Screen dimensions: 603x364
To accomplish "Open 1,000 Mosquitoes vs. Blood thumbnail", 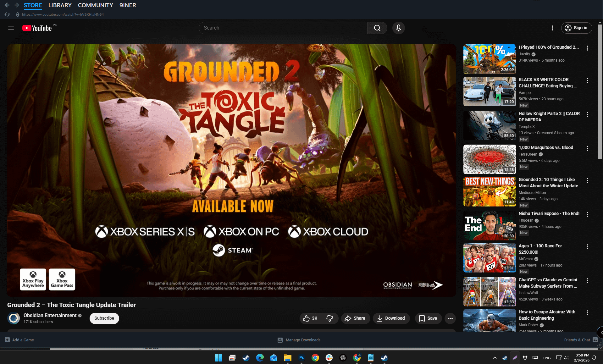I will click(490, 159).
